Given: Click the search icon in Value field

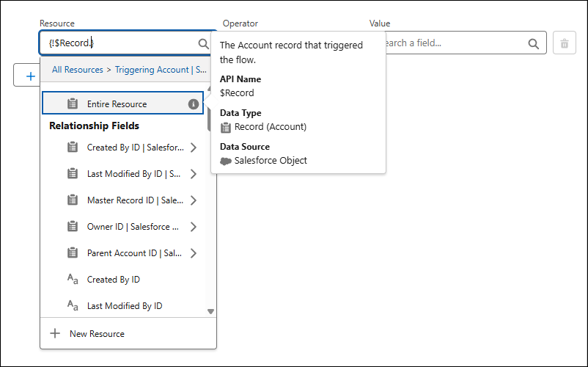Looking at the screenshot, I should 534,44.
